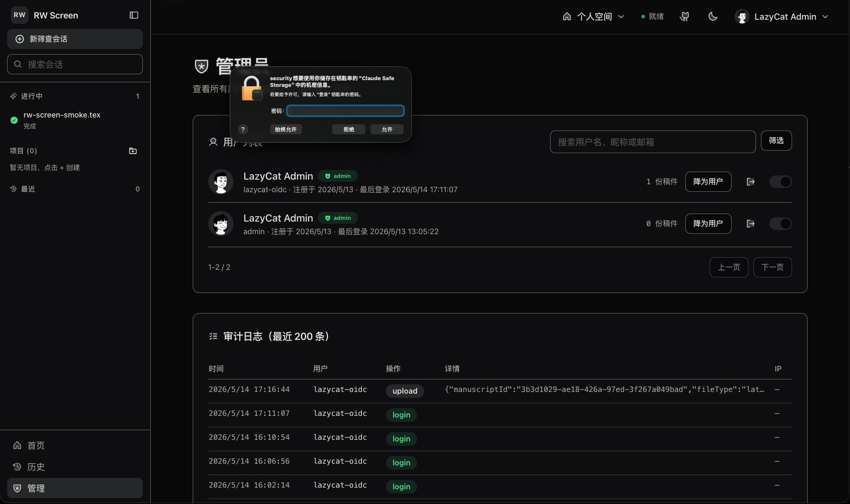Start a new screening session (新筛查会话)
This screenshot has width=850, height=504.
75,39
